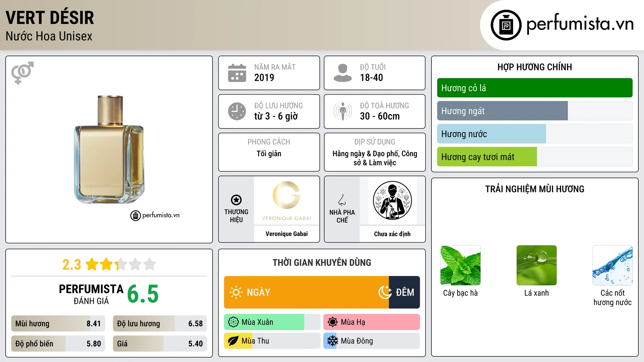Click the perfumer illustration image
The image size is (644, 362).
pyautogui.click(x=392, y=200)
